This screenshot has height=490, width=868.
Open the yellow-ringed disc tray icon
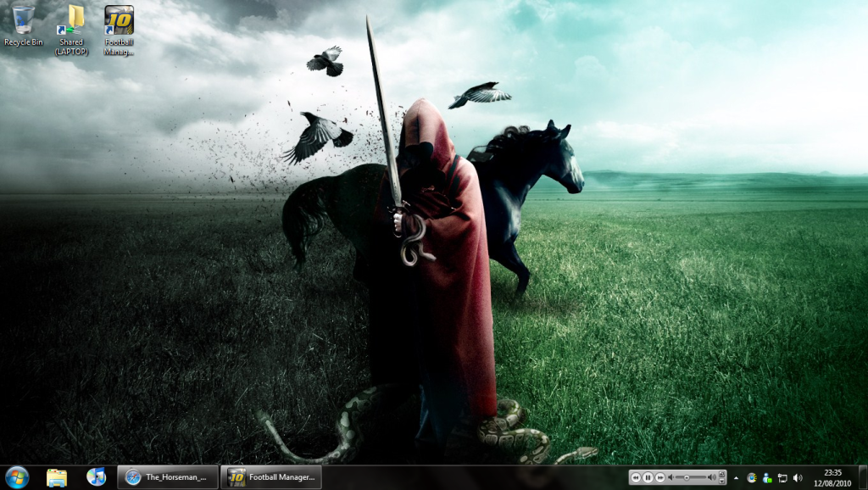[751, 478]
